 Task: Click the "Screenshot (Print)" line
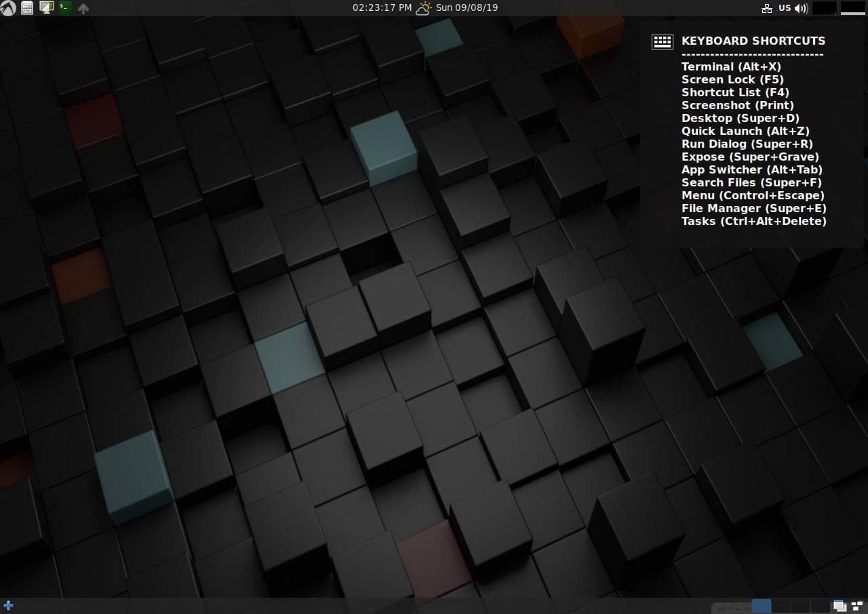point(738,105)
